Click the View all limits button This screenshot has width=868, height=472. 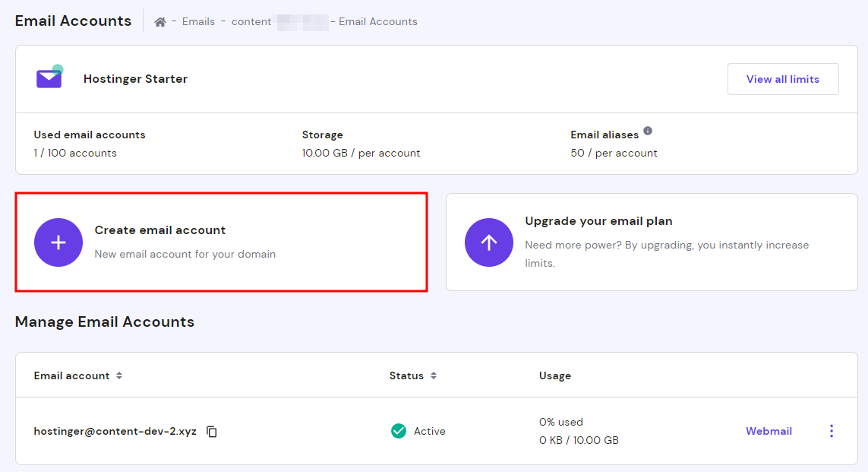[783, 79]
